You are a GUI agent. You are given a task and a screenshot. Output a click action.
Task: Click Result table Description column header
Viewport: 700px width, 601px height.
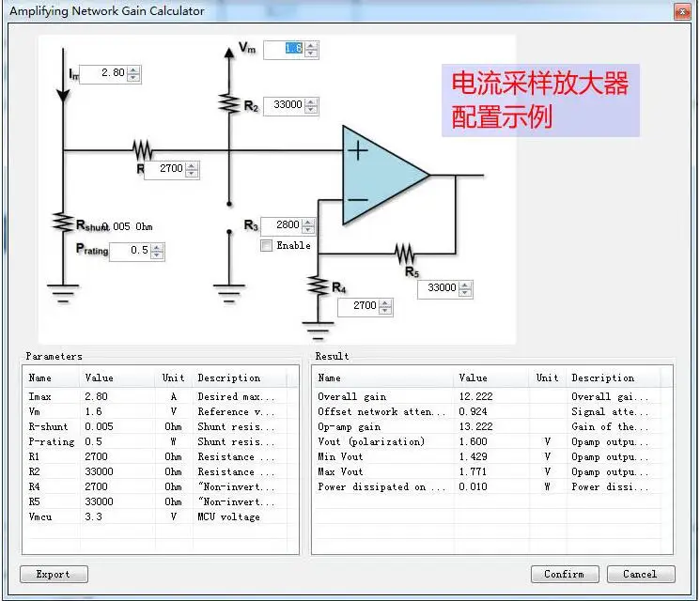614,378
